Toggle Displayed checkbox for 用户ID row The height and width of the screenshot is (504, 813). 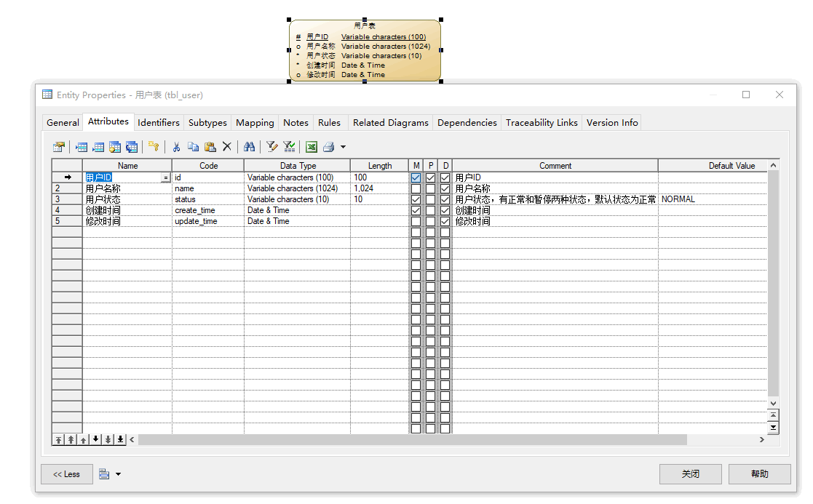pyautogui.click(x=445, y=177)
